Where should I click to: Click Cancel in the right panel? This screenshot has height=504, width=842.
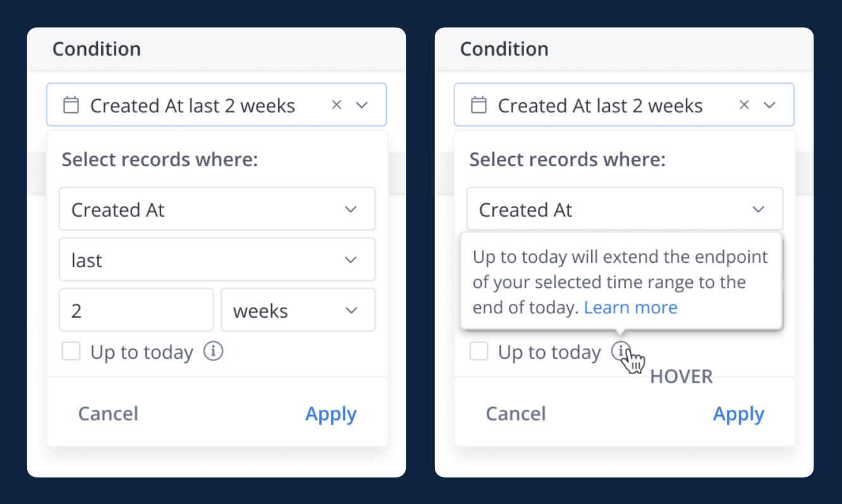516,414
